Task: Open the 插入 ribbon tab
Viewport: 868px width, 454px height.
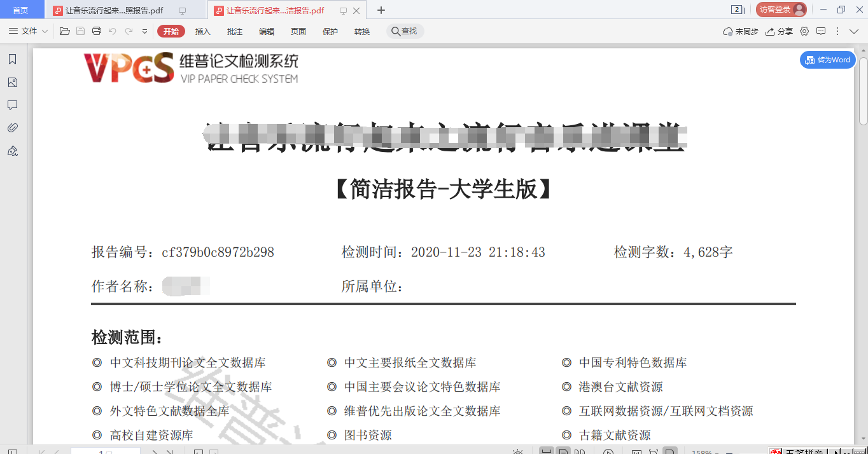Action: (x=203, y=31)
